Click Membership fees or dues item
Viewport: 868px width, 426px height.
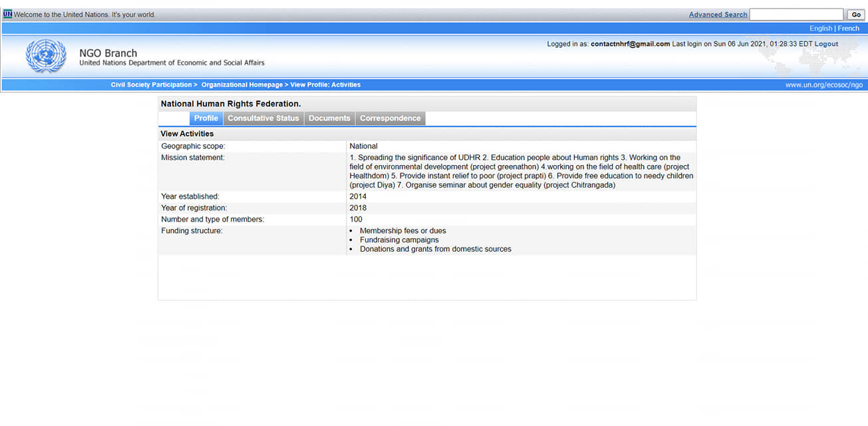403,231
